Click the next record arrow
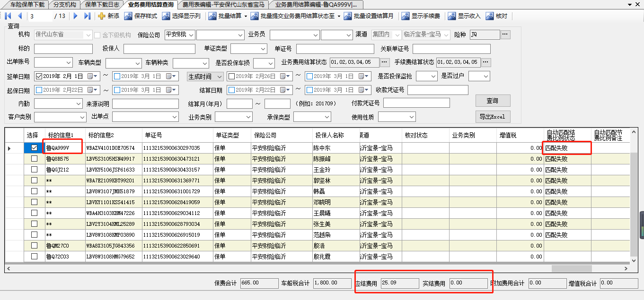The width and height of the screenshot is (644, 300). tap(76, 16)
